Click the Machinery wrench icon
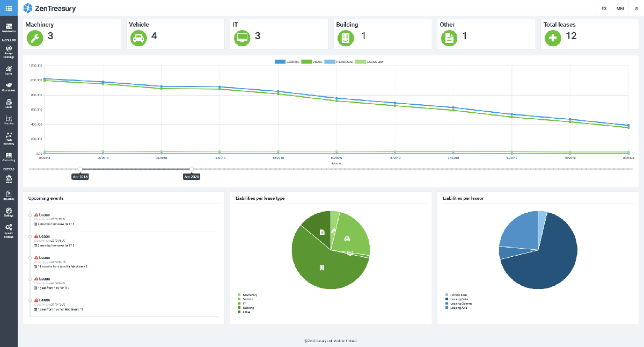Screen dimensions: 644x347 pyautogui.click(x=35, y=38)
